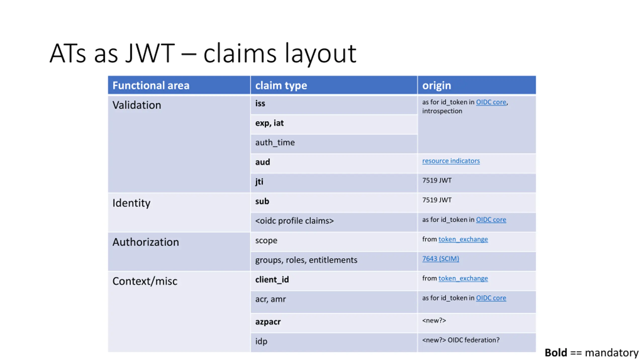The image size is (644, 362).
Task: Select the 'Validation' functional area cell
Action: tap(179, 144)
